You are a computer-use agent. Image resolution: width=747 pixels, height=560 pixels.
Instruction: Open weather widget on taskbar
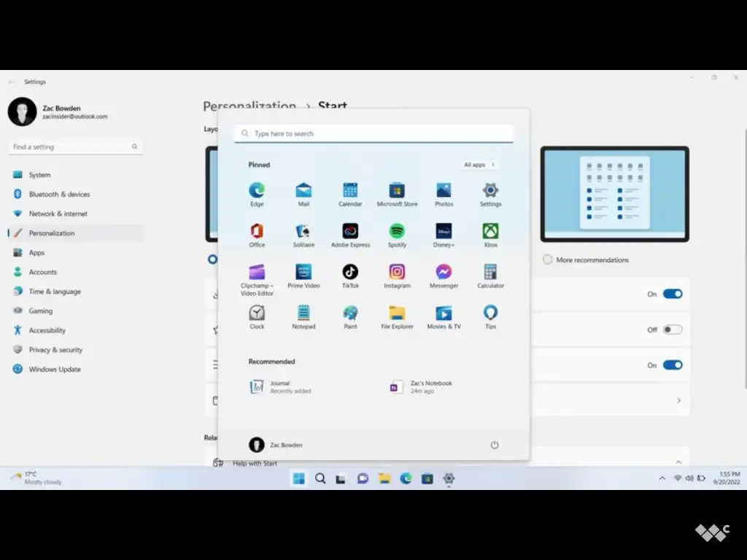coord(37,478)
